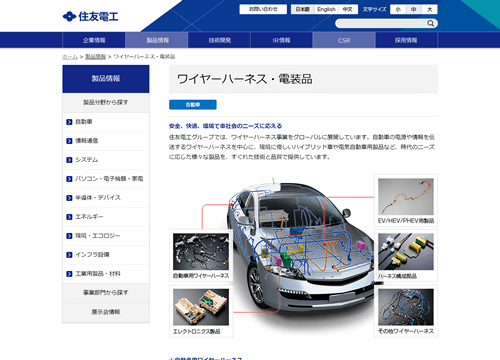Click the arrow icon beside 自動車

tap(69, 122)
